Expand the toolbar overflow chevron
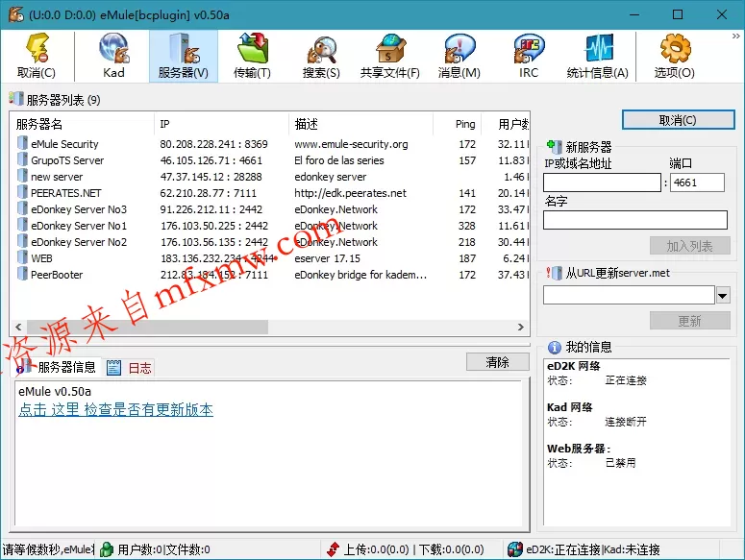The width and height of the screenshot is (745, 560). [x=736, y=37]
